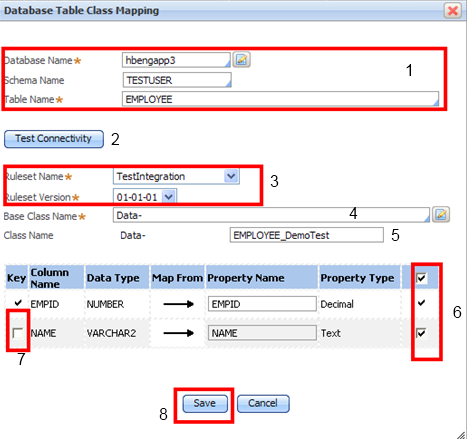
Task: Uncheck the include checkbox for NAME row
Action: point(421,333)
